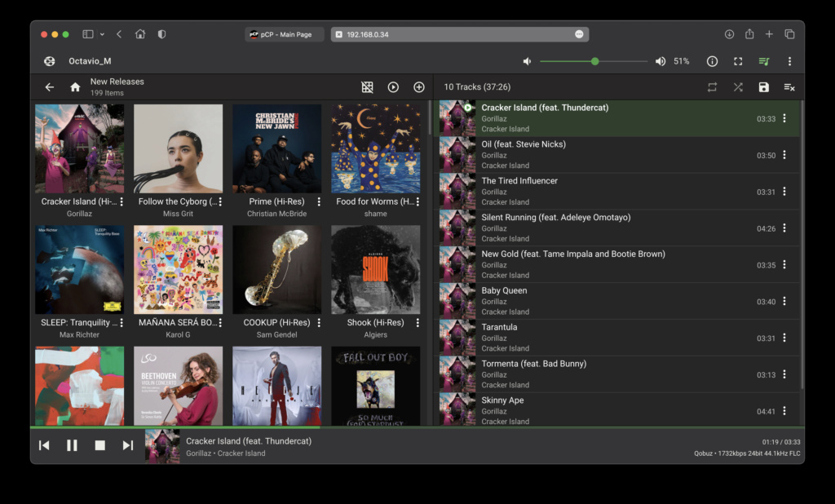The image size is (835, 504).
Task: Open menu for COOKUP (Hi-Res) album
Action: pyautogui.click(x=319, y=322)
